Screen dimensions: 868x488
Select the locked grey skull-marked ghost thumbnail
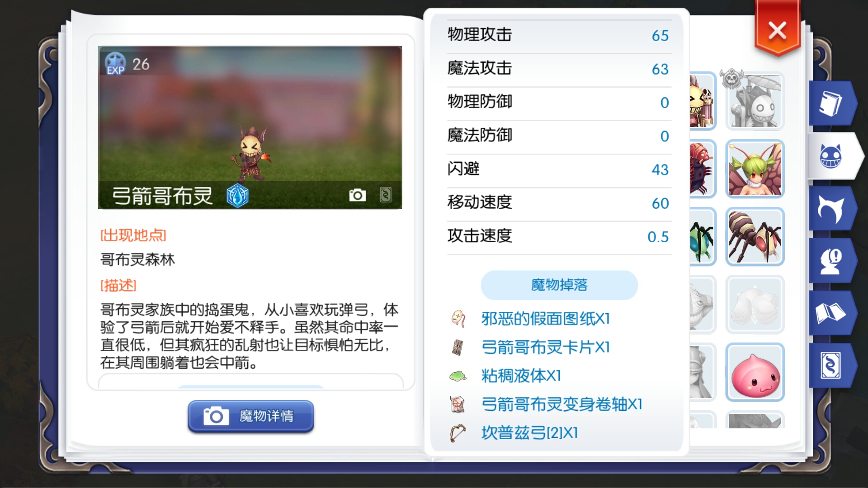tap(755, 101)
